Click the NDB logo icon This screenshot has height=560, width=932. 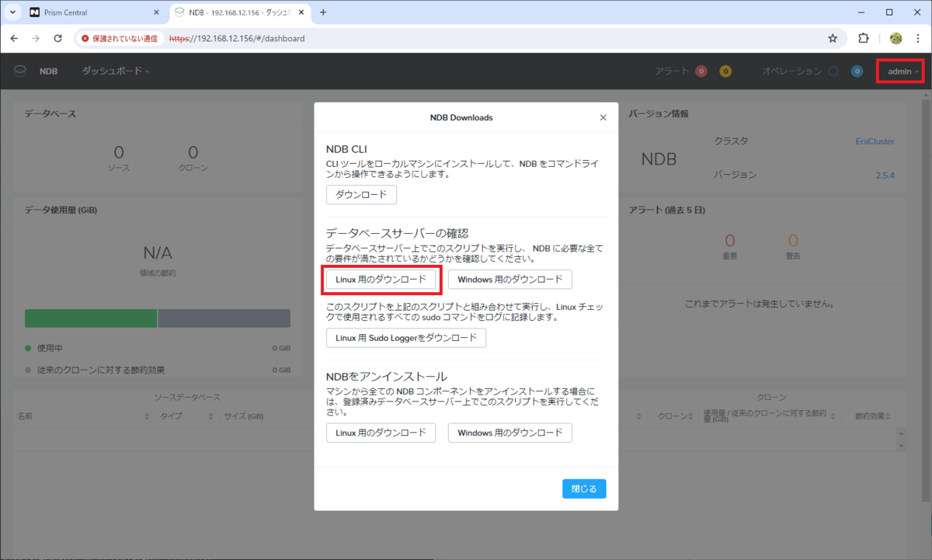[x=19, y=71]
